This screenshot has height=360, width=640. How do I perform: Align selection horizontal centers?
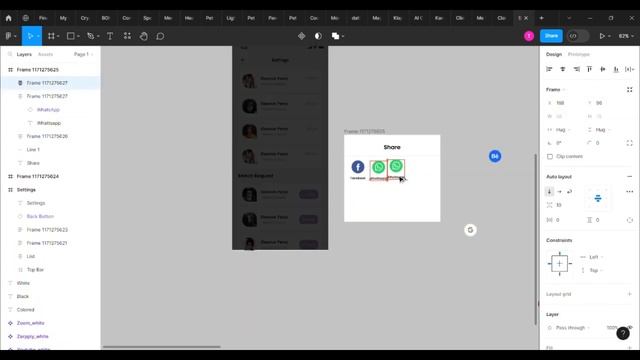tap(563, 69)
